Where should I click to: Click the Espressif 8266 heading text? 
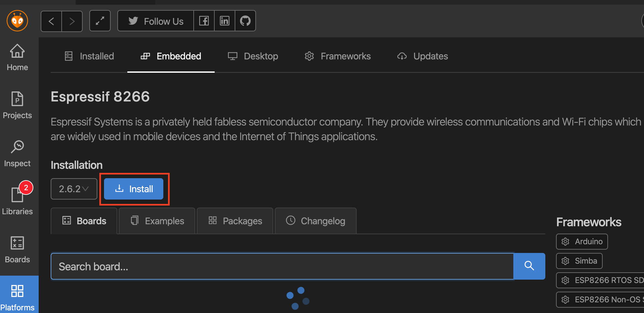[100, 97]
